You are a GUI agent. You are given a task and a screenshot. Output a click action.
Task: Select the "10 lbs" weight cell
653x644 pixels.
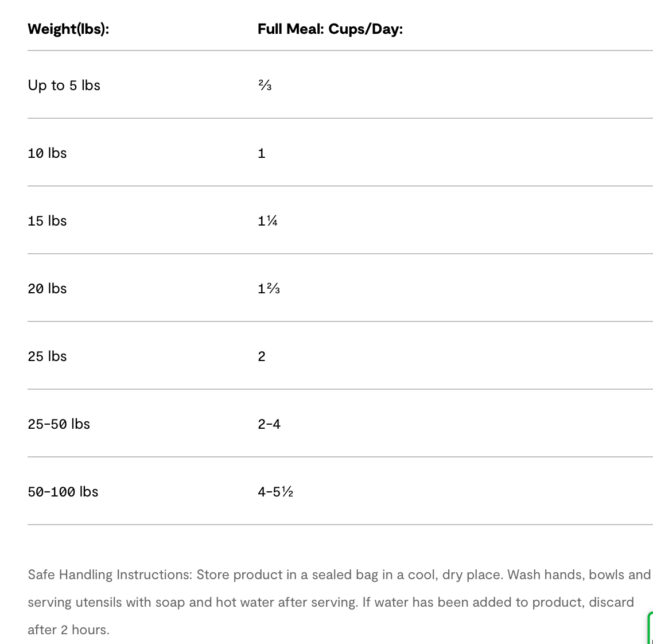(47, 153)
